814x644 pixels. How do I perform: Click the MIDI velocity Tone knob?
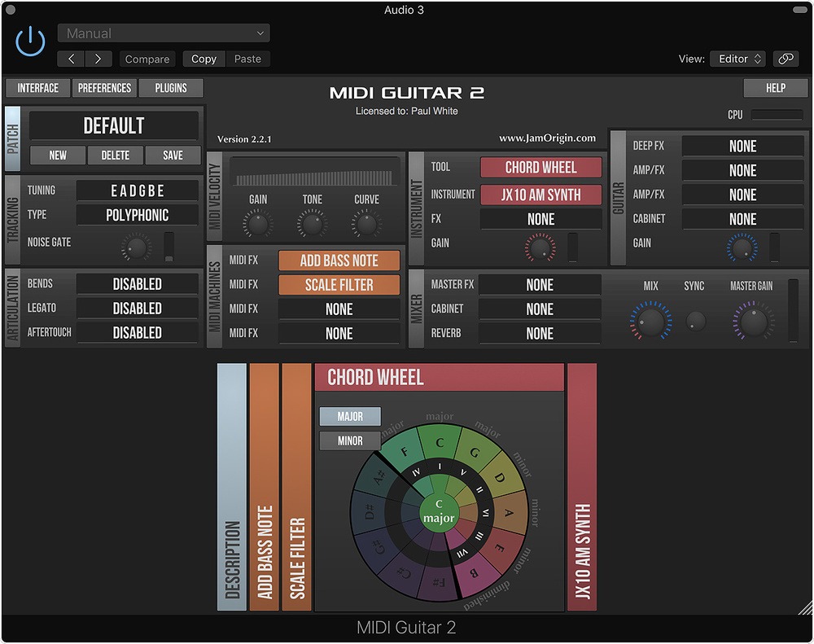coord(312,225)
